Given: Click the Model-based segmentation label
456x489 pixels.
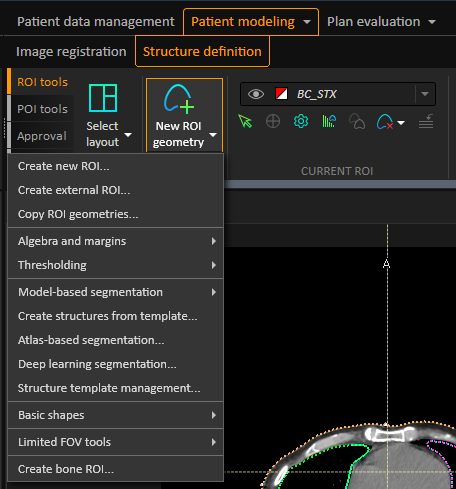Looking at the screenshot, I should [90, 292].
